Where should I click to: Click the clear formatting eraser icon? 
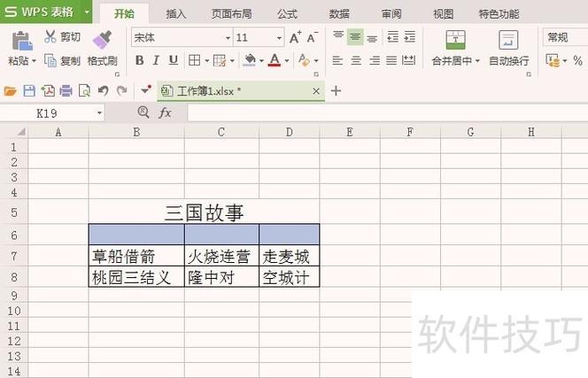(x=304, y=60)
